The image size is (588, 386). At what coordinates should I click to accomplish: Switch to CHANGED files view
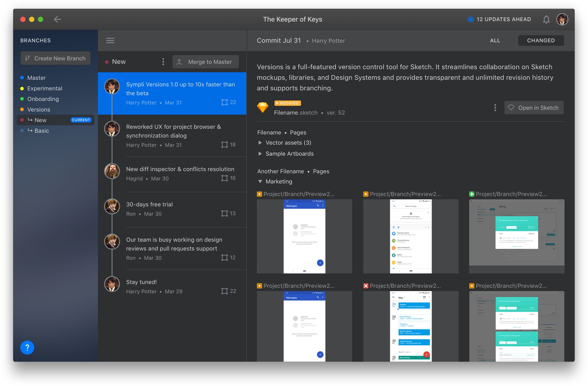[541, 41]
